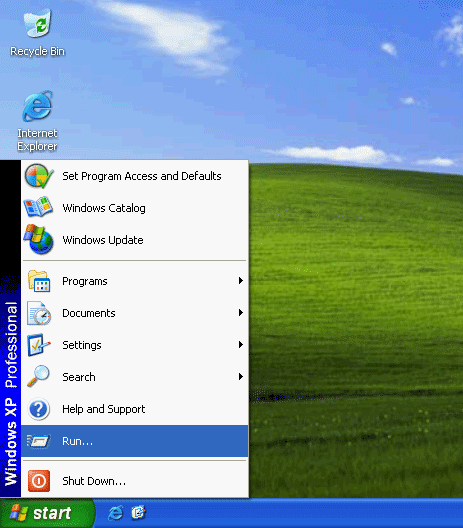Choose Shut Down... from Start menu
Screen dimensions: 463x528
[135, 481]
